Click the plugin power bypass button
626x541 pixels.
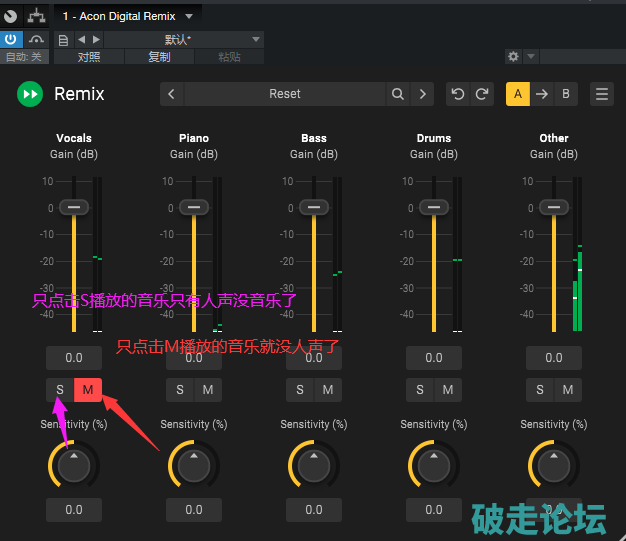pos(12,39)
